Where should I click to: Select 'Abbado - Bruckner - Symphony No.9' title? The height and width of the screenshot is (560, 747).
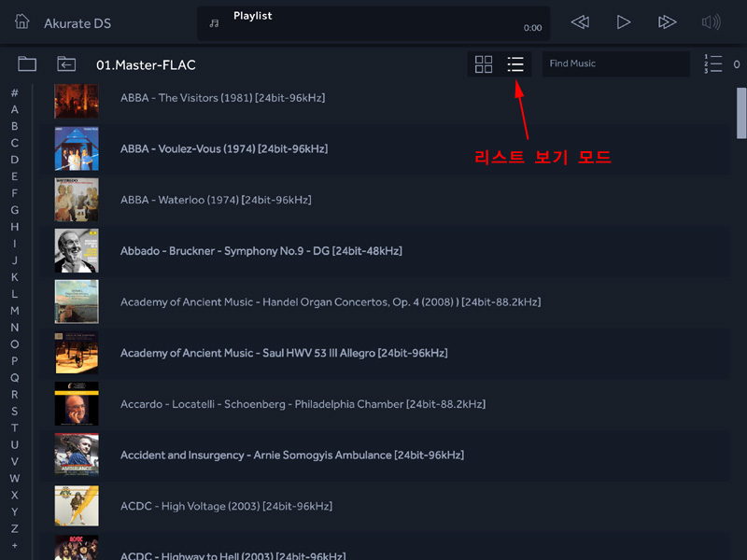261,251
